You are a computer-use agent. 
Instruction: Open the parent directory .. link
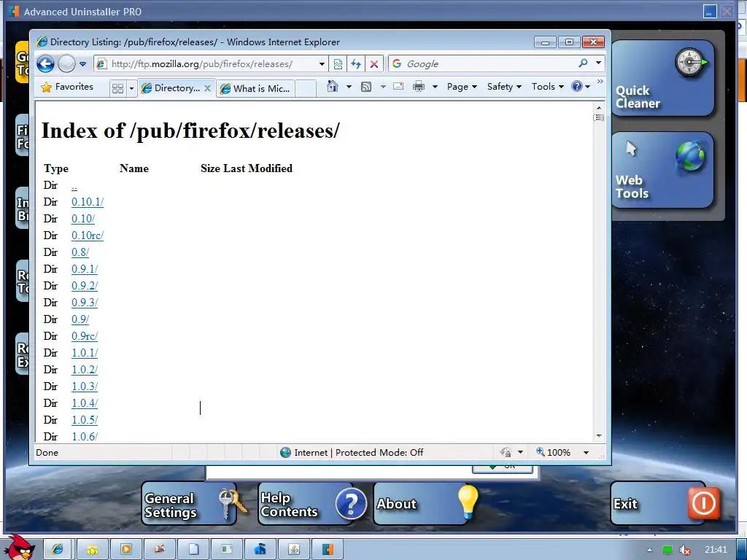coord(74,186)
